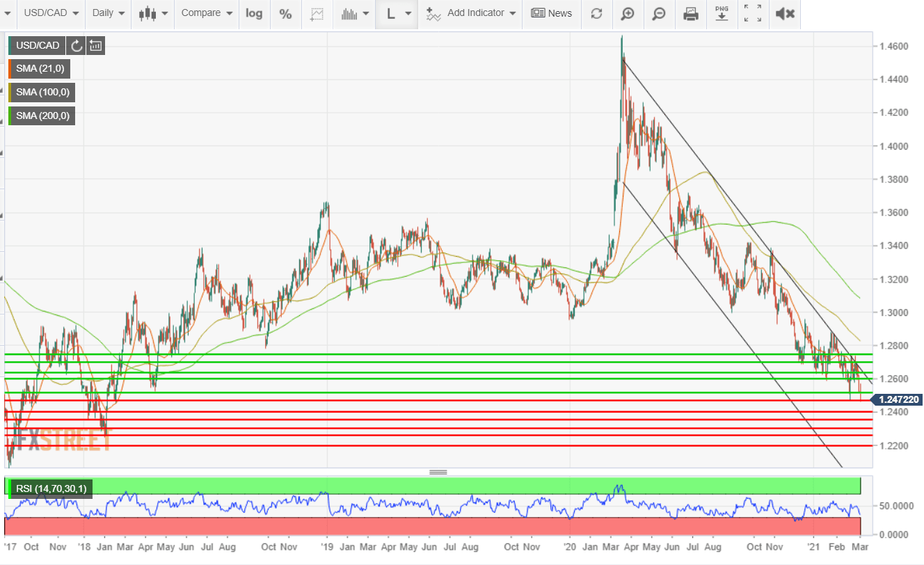The width and height of the screenshot is (924, 565).
Task: Click the RSI panel resize handle
Action: (438, 472)
